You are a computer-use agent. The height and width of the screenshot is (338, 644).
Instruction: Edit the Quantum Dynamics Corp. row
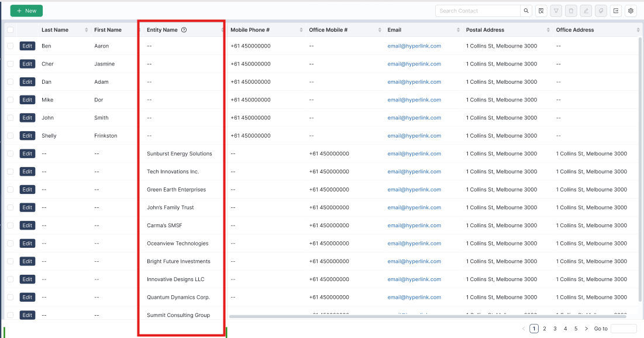coord(27,298)
